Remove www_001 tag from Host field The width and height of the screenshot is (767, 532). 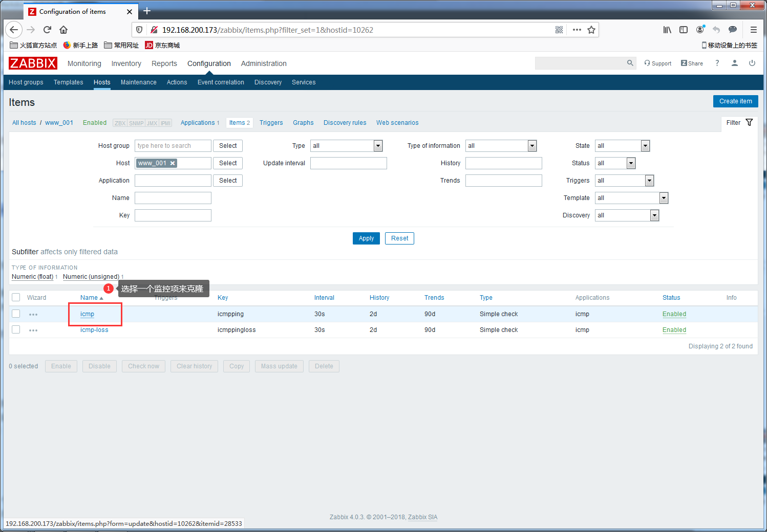coord(173,163)
